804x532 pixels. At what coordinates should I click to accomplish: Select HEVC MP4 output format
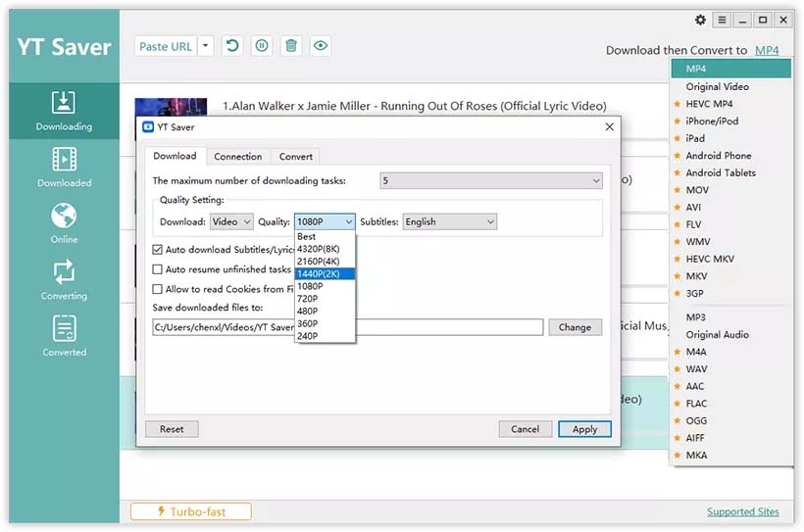(x=731, y=104)
